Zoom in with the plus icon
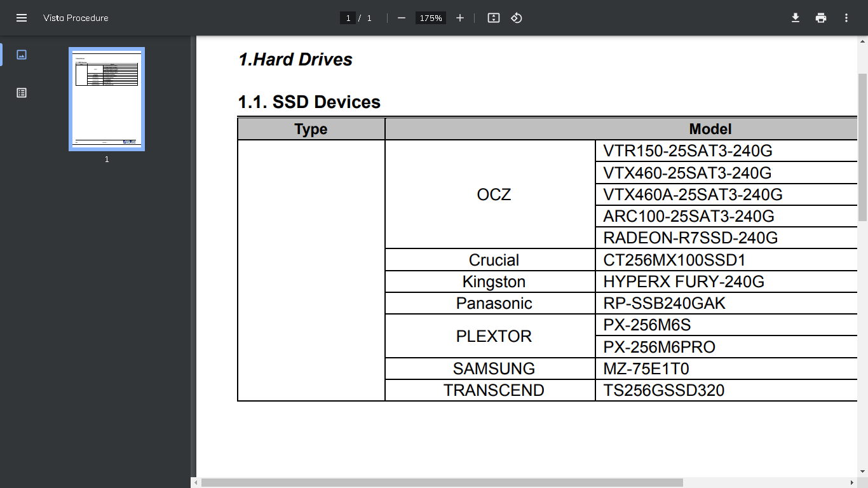 (x=460, y=18)
